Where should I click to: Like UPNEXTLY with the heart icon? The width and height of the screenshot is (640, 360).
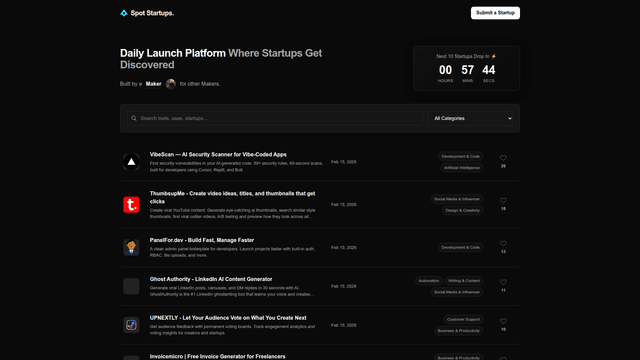503,321
